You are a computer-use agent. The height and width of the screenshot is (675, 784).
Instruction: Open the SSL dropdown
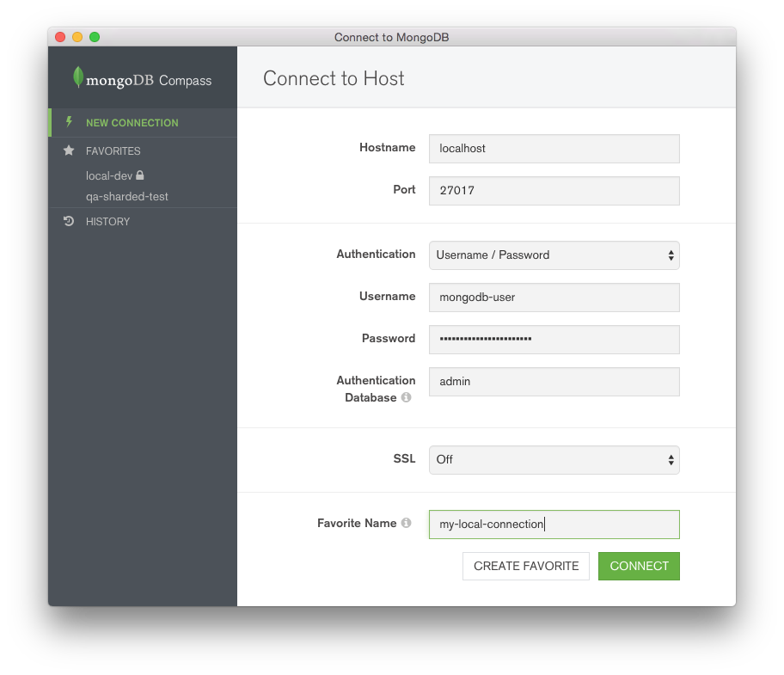tap(554, 460)
